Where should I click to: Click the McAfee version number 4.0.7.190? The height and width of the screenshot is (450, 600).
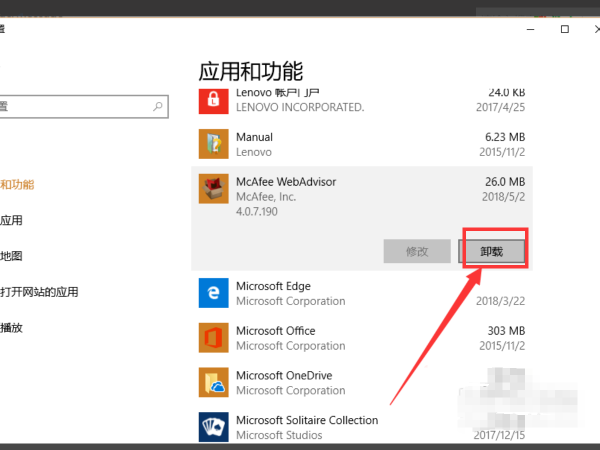tap(257, 212)
